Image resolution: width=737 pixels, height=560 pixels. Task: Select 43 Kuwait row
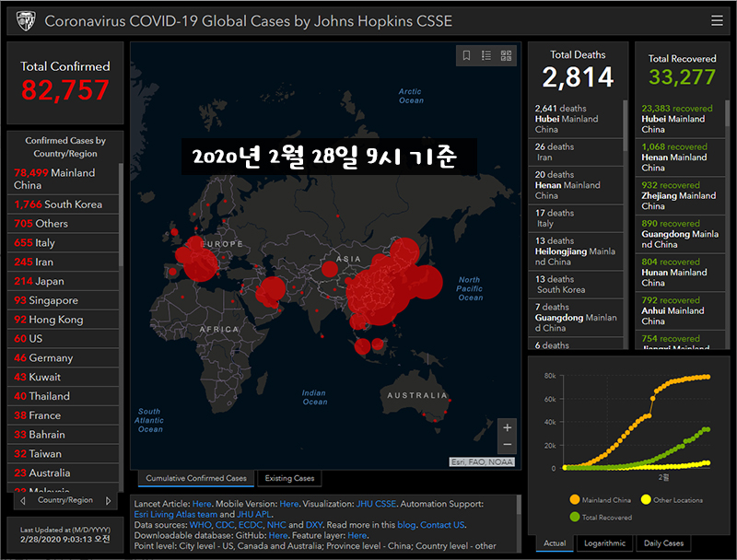(x=63, y=378)
